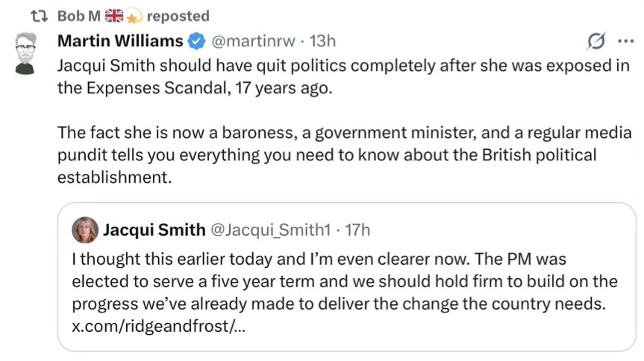Click the "reposted" label text

point(178,16)
